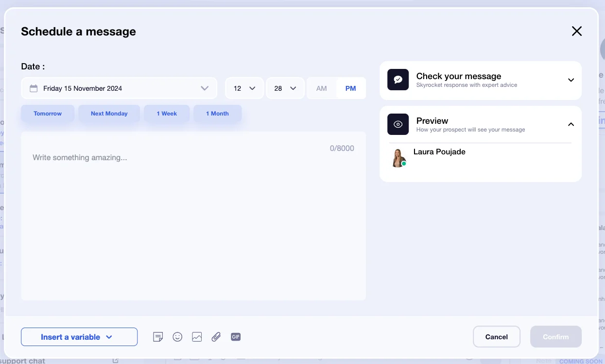
Task: Click into the message text area
Action: (x=193, y=216)
